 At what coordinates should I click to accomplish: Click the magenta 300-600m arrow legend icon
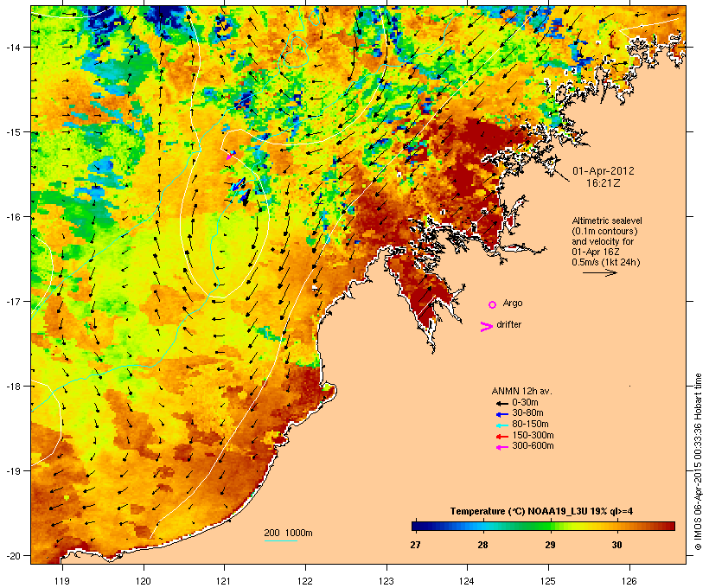pos(501,447)
